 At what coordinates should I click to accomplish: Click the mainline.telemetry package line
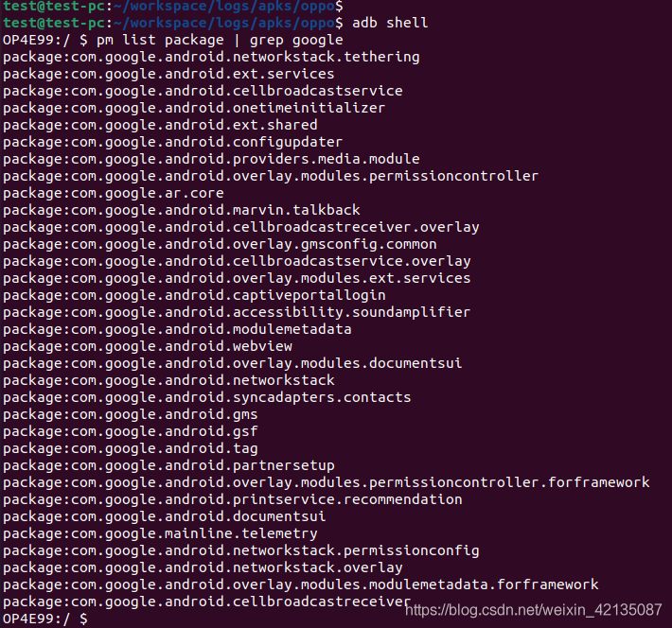point(160,533)
